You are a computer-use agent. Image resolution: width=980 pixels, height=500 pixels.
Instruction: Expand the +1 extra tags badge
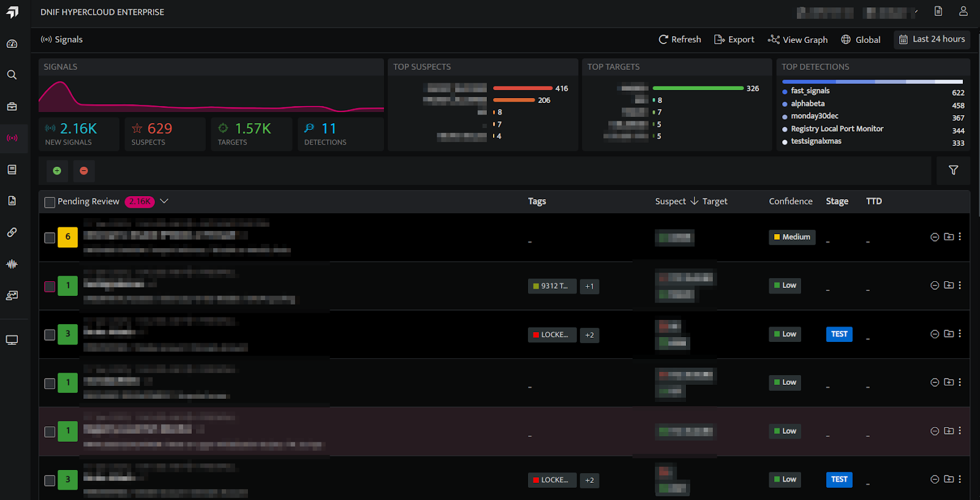(x=589, y=286)
